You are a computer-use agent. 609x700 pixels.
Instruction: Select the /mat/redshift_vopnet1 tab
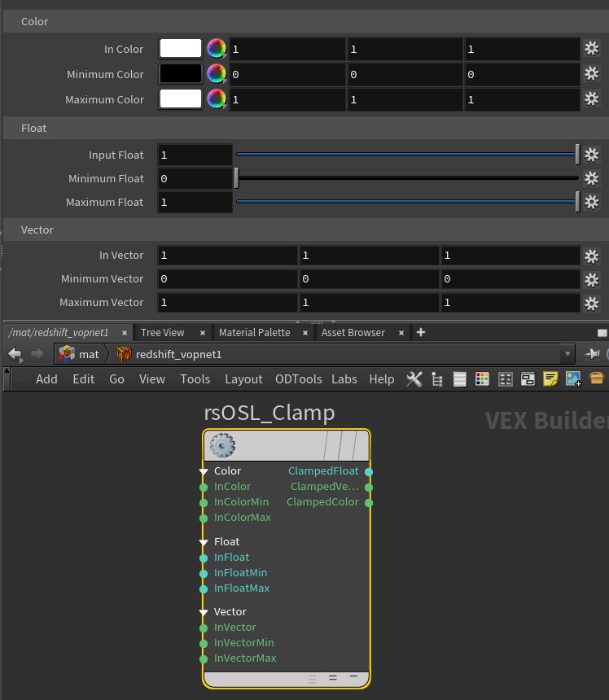click(59, 333)
